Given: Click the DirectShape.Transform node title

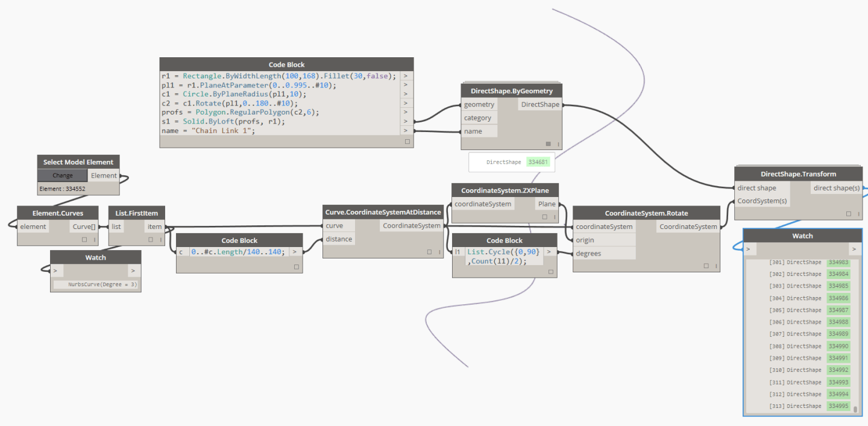Looking at the screenshot, I should pos(798,174).
